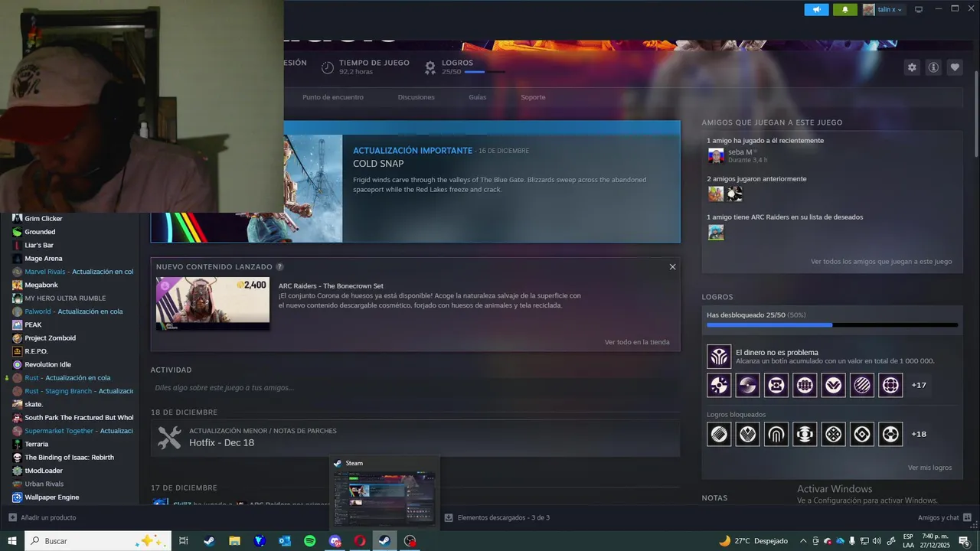Focus the activity status input field
Screen dimensions: 980x551
[x=415, y=388]
